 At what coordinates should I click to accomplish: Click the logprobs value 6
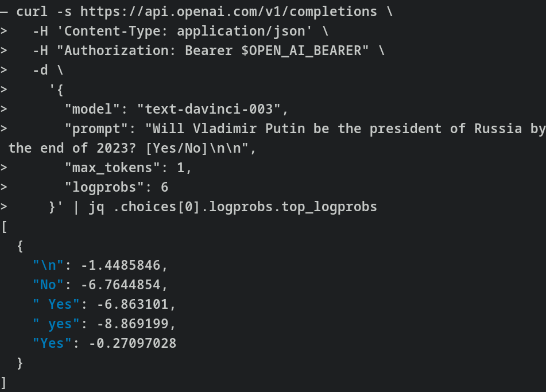tap(164, 187)
